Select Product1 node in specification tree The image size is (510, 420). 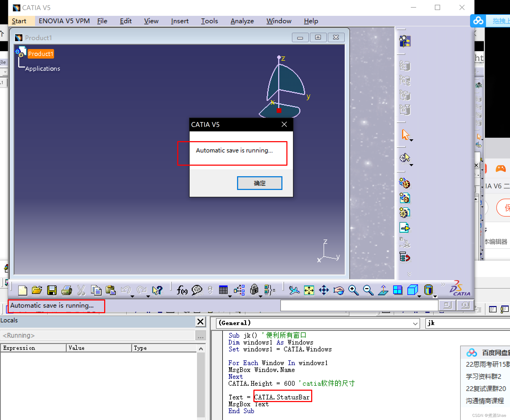[x=41, y=54]
